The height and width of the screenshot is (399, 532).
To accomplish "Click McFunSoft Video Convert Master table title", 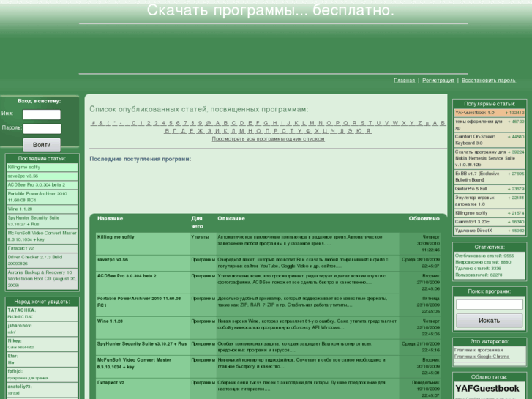I will [x=134, y=363].
